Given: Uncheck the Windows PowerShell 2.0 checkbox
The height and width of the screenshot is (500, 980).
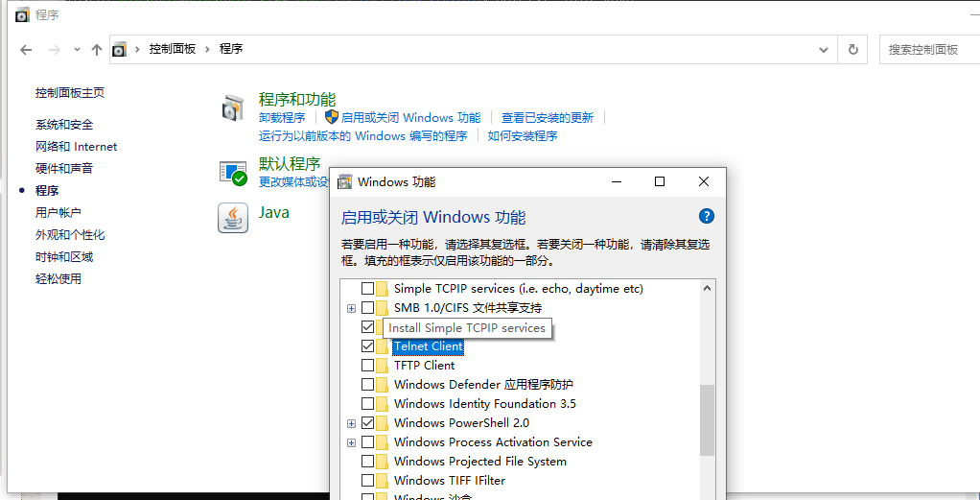Looking at the screenshot, I should (367, 422).
